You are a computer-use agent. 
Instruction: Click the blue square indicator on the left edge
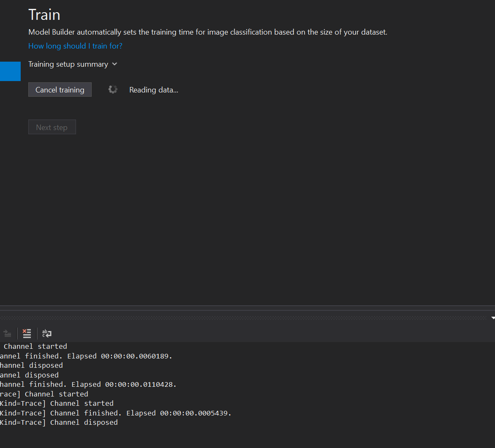pyautogui.click(x=10, y=71)
